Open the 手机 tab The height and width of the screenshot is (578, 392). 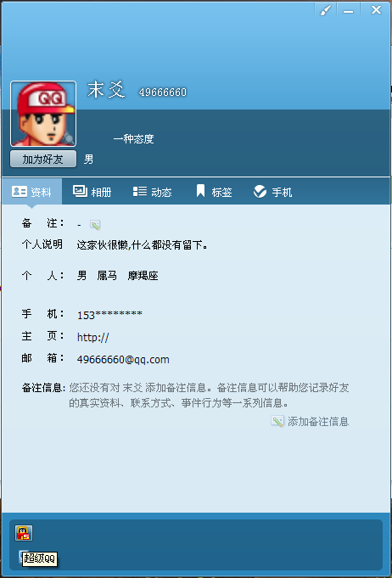[272, 192]
